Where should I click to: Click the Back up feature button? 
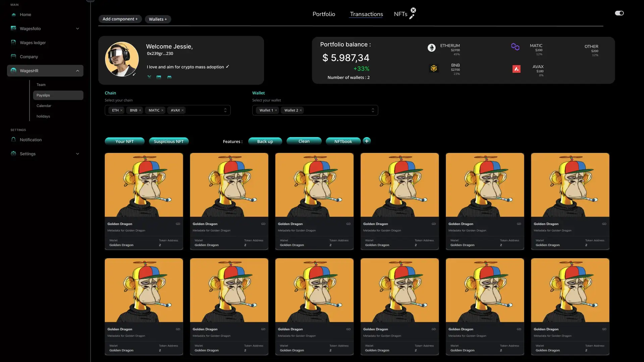coord(265,141)
